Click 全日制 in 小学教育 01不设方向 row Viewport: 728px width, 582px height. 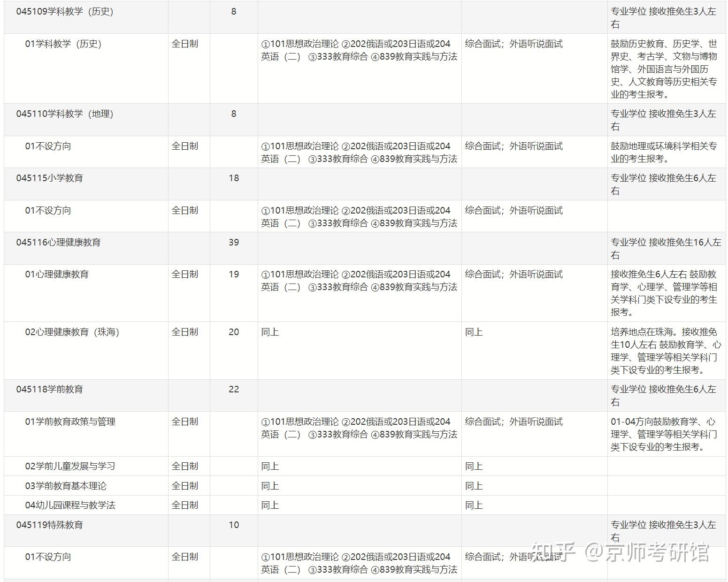tap(185, 211)
